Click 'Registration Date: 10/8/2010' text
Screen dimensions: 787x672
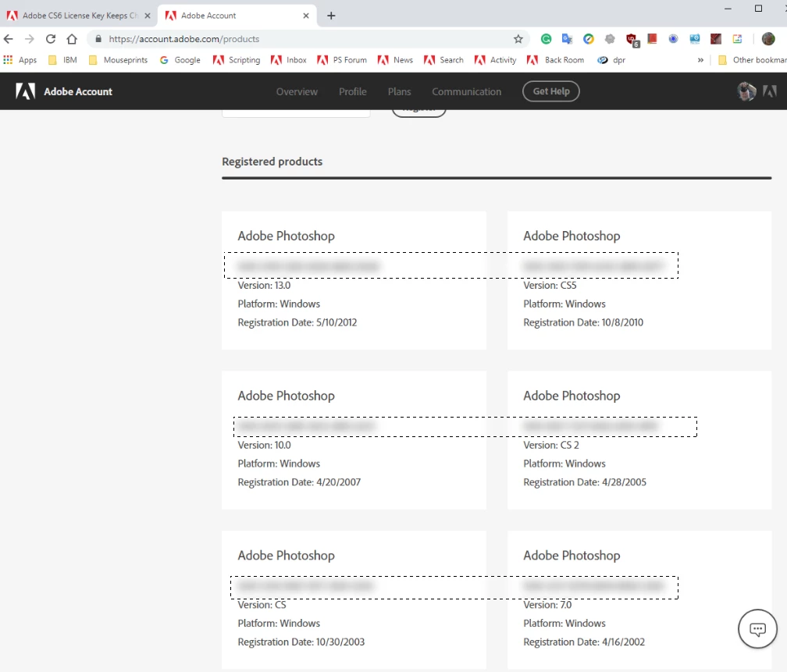(583, 322)
